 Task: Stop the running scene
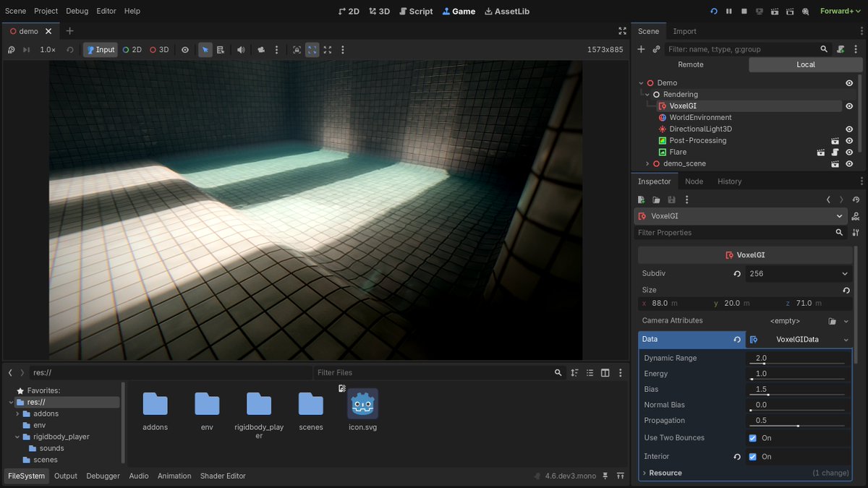point(744,11)
